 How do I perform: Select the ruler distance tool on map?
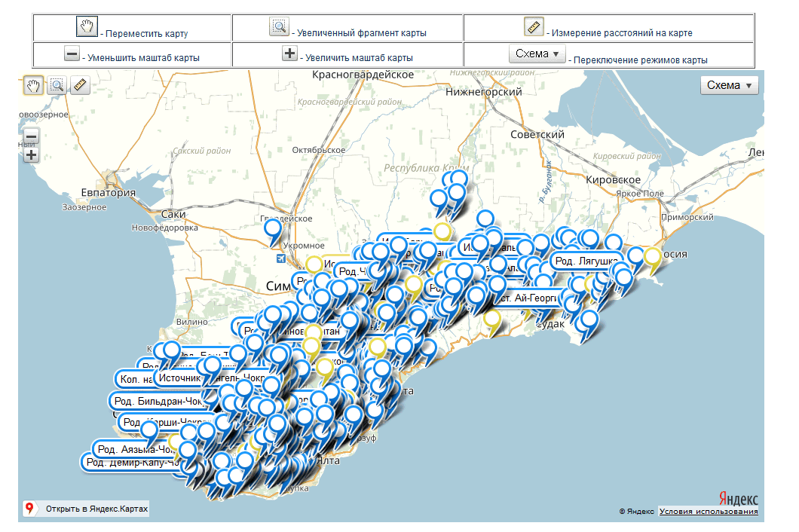[80, 85]
